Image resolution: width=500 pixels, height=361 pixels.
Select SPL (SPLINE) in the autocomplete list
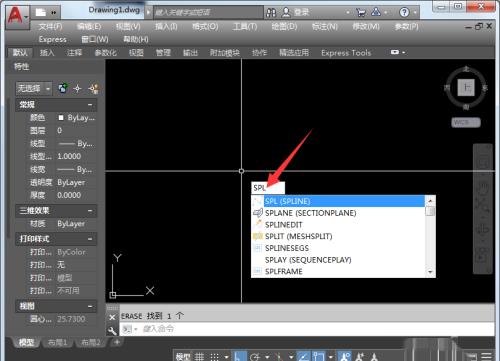[338, 201]
